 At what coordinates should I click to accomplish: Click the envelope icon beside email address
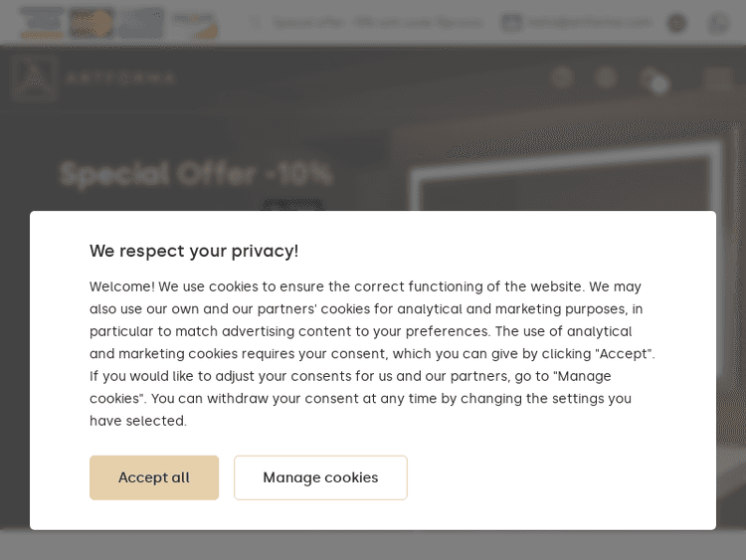point(511,22)
